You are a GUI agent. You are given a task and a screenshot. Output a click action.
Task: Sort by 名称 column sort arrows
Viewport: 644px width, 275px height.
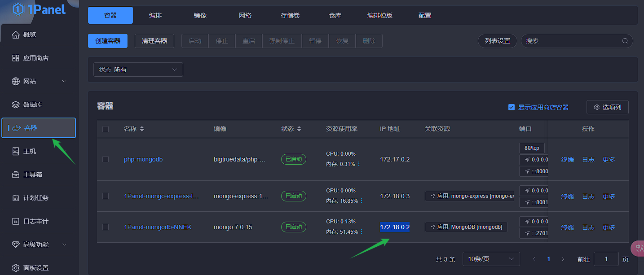click(x=142, y=129)
